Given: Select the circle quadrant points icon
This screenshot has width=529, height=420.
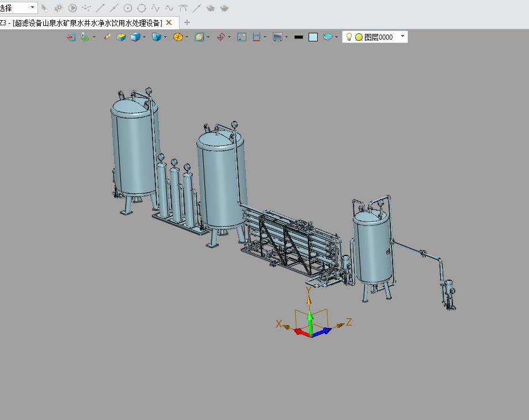Looking at the screenshot, I should point(142,7).
